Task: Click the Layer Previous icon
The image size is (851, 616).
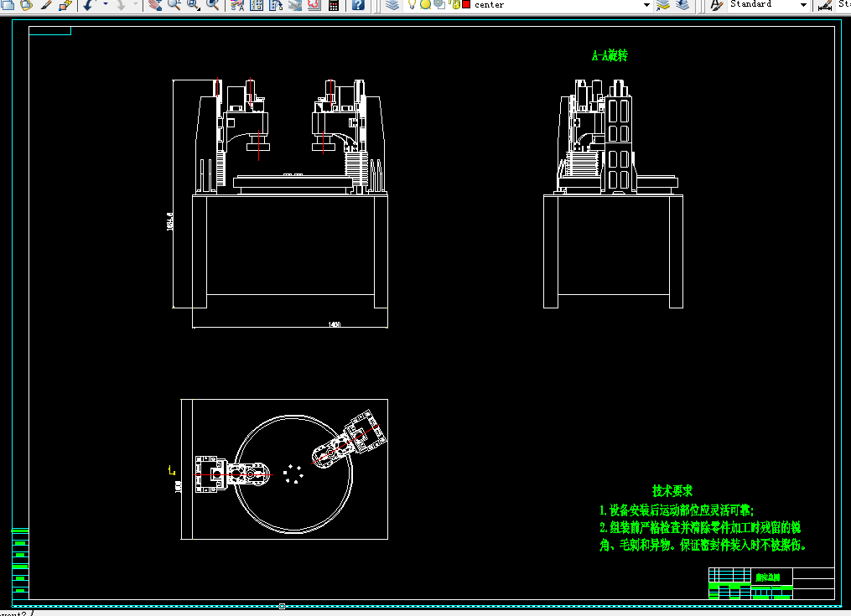Action: click(682, 5)
